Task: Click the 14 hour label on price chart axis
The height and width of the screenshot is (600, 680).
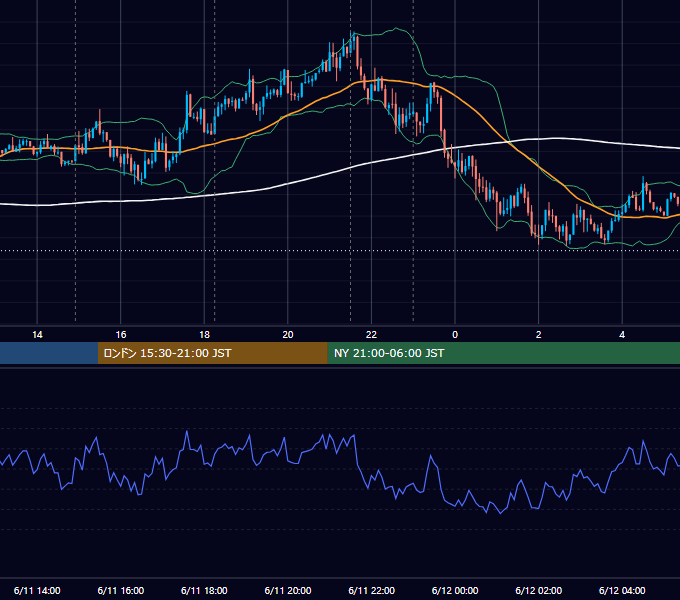Action: tap(37, 335)
